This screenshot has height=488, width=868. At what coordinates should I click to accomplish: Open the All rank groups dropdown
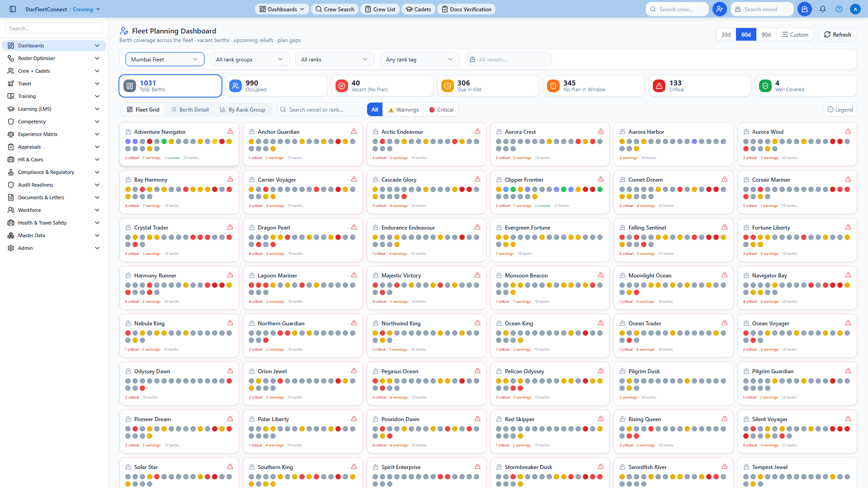250,59
